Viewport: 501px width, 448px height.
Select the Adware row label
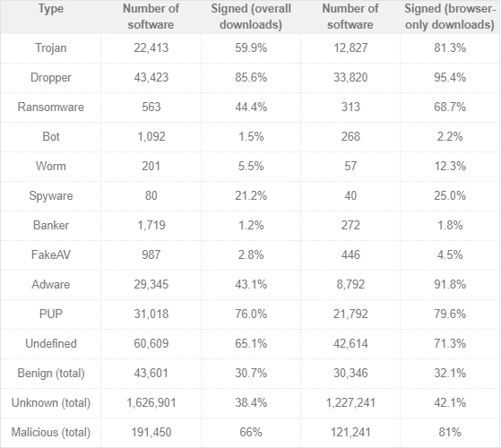[x=51, y=285]
